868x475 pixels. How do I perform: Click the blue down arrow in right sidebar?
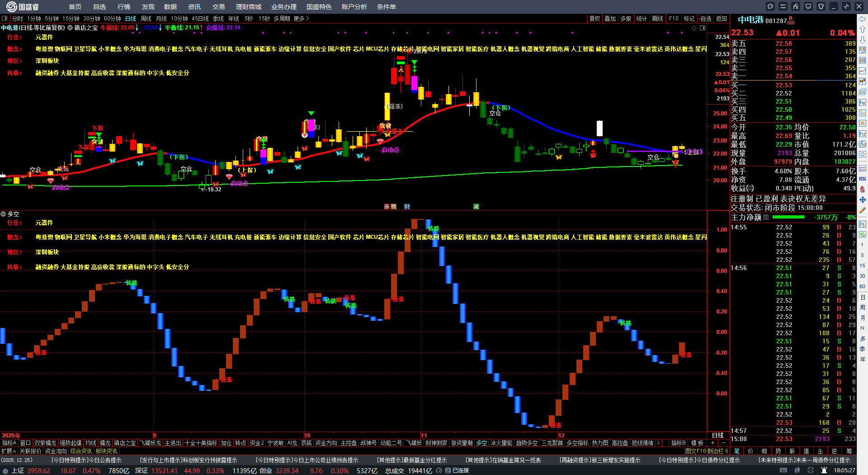tap(863, 40)
